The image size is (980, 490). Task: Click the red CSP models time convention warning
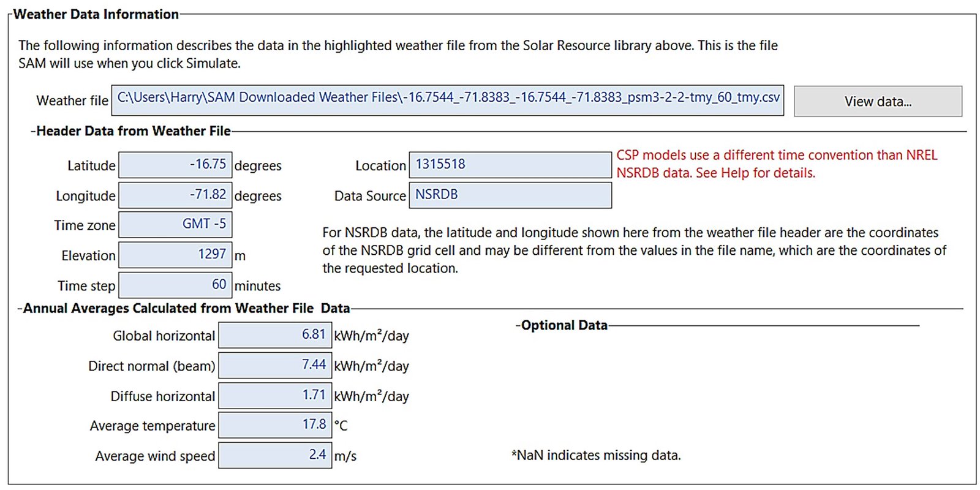tap(777, 164)
